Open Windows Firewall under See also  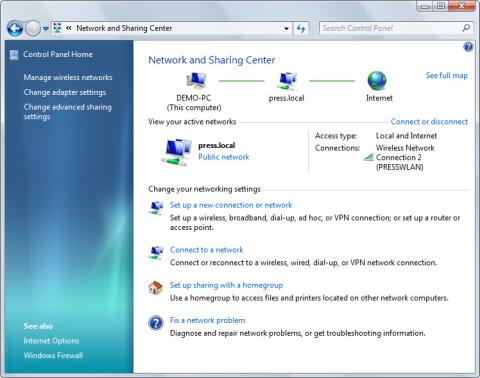point(53,355)
